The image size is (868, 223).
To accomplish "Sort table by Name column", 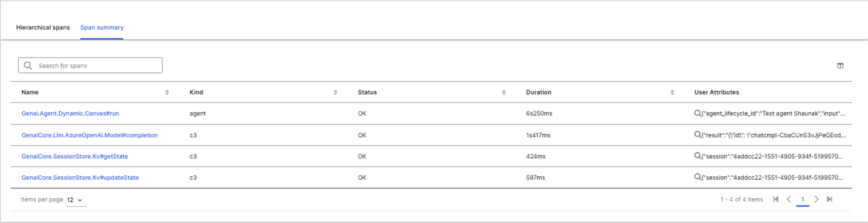I will [167, 93].
